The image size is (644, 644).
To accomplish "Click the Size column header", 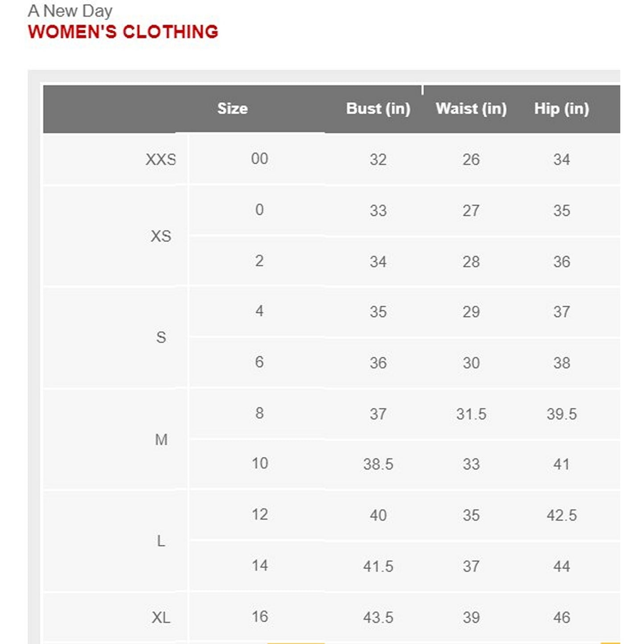I will click(x=232, y=109).
